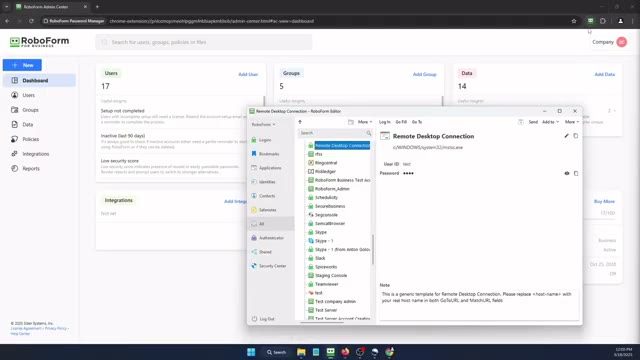640x360 pixels.
Task: Select Staging Console item in list
Action: pyautogui.click(x=331, y=276)
